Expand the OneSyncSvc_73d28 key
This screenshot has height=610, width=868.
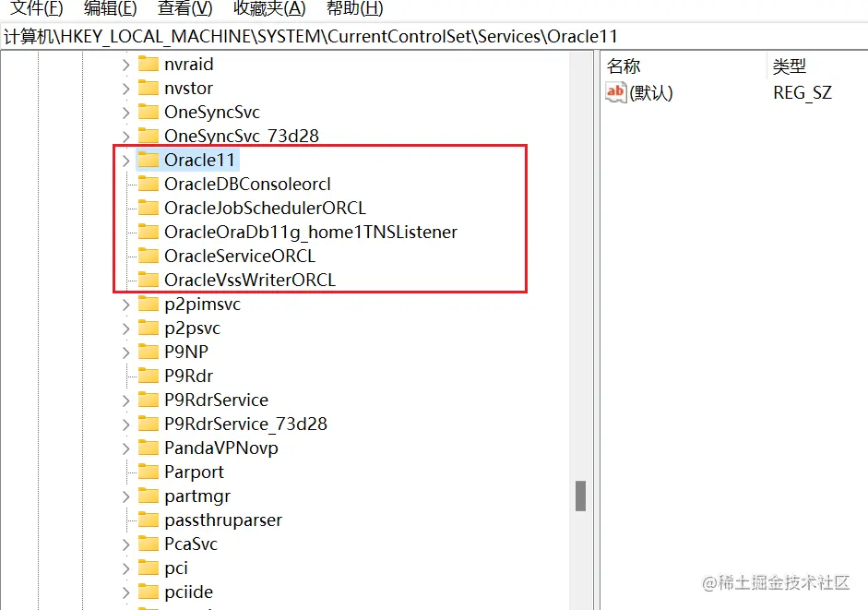click(125, 137)
